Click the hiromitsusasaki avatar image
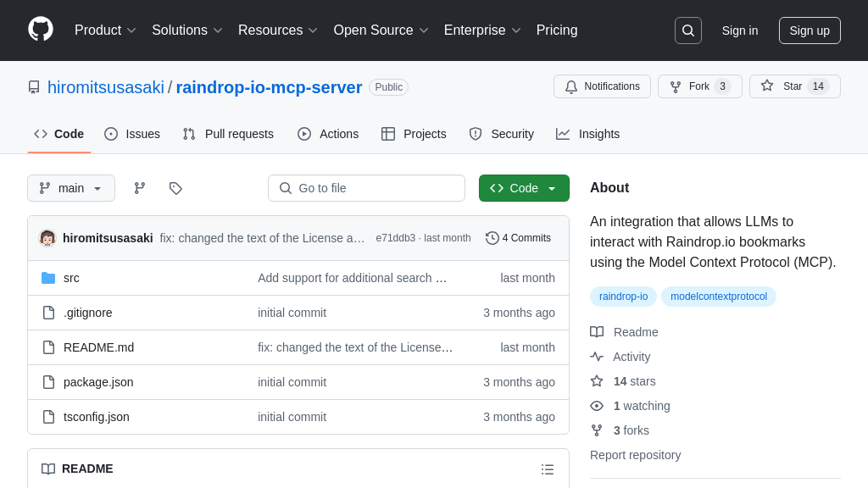The height and width of the screenshot is (488, 868). point(47,238)
